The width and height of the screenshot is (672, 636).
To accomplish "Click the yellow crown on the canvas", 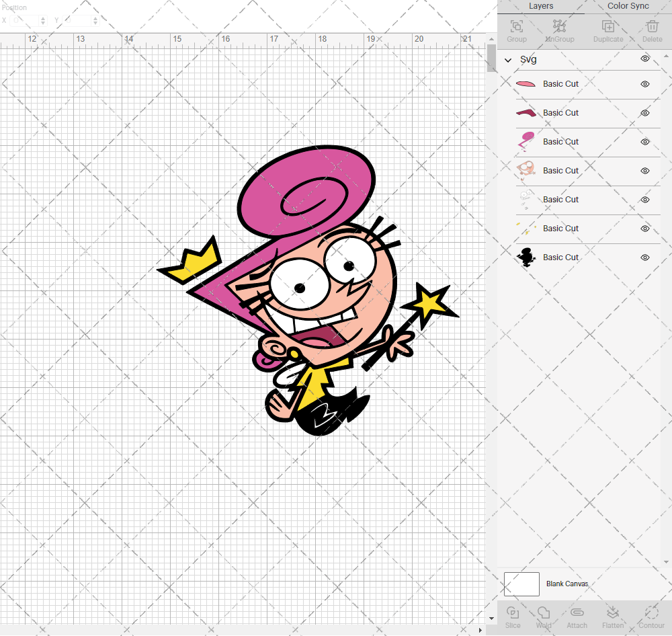I will click(194, 264).
